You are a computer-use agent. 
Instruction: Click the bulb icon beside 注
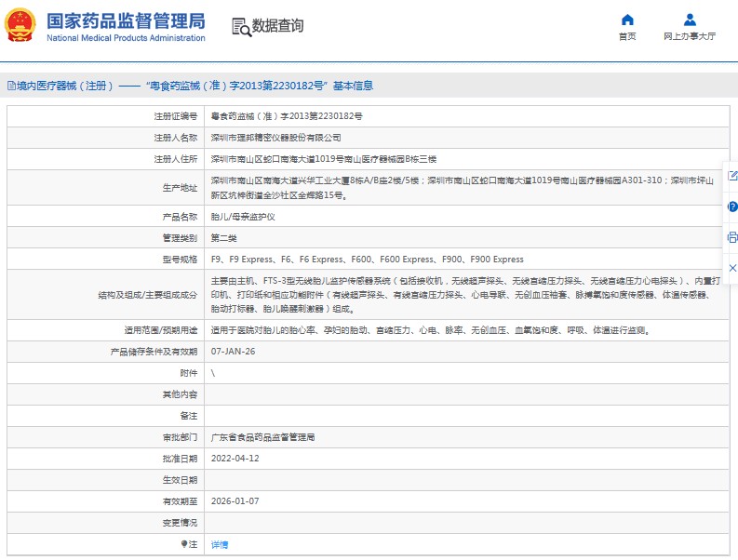(x=183, y=543)
